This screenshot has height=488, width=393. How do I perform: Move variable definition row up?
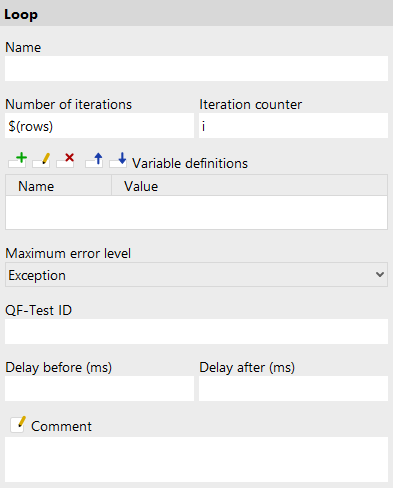(94, 160)
